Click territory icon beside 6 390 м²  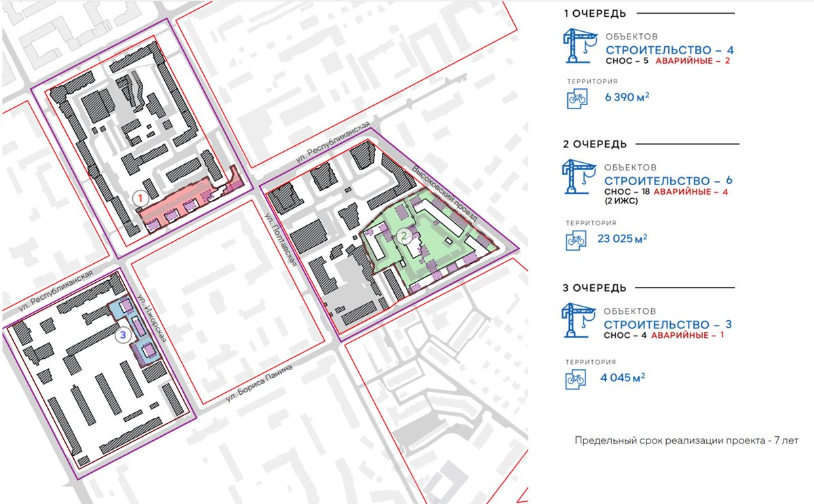pyautogui.click(x=576, y=98)
